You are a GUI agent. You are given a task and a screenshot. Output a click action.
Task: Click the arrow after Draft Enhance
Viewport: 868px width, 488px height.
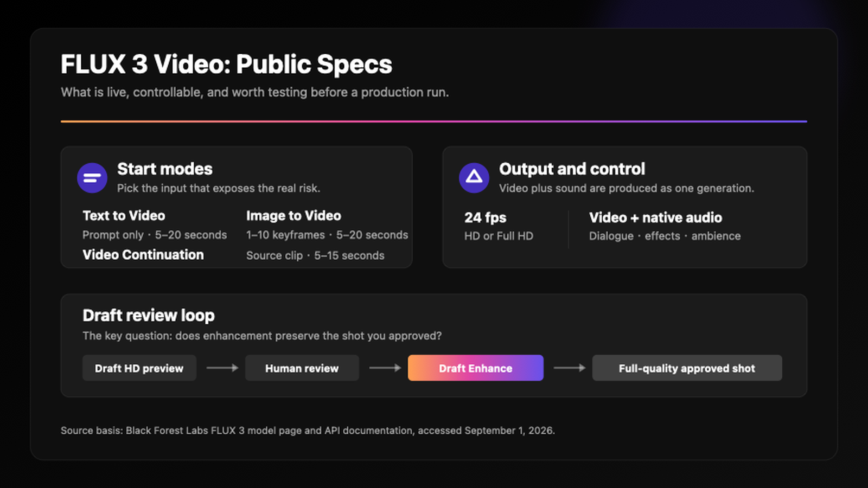tap(570, 368)
